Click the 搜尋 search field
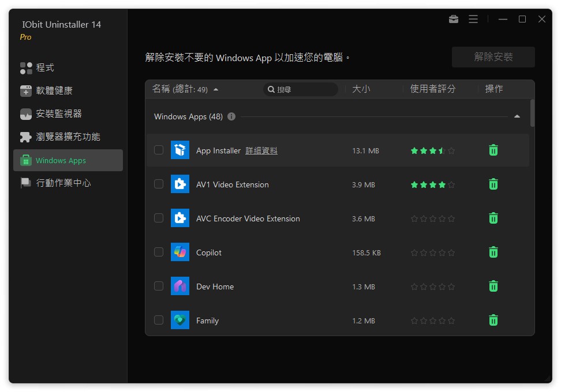The height and width of the screenshot is (392, 561). click(301, 89)
